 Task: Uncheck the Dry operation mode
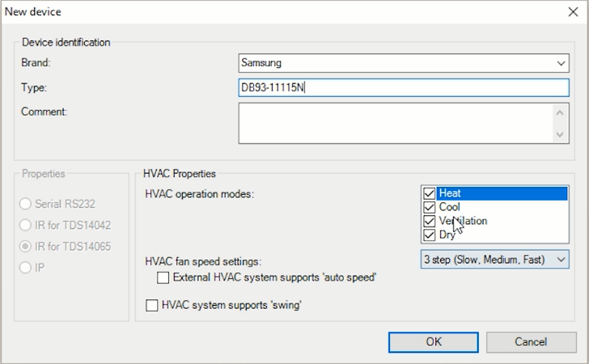pos(429,235)
